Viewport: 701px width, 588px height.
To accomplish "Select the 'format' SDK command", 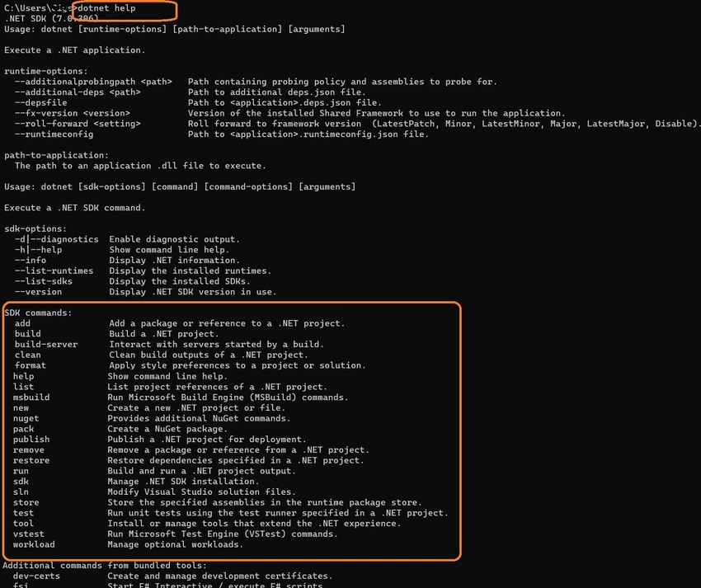I will pos(31,365).
